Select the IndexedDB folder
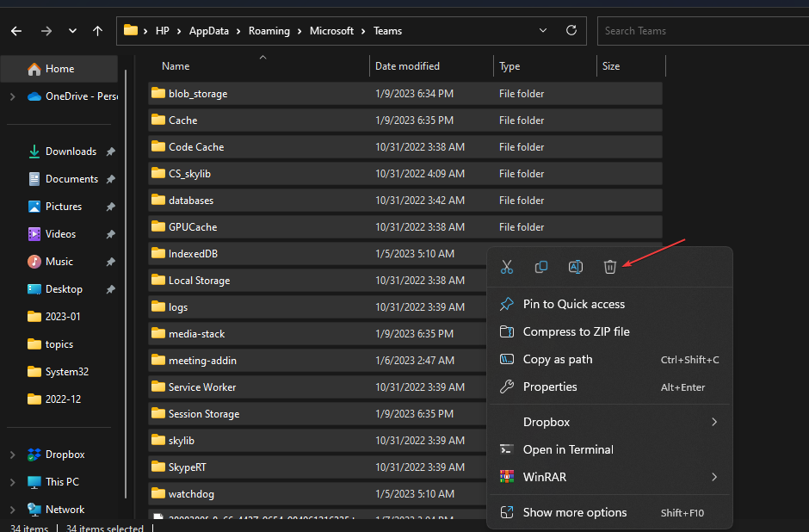This screenshot has width=809, height=532. [x=318, y=254]
